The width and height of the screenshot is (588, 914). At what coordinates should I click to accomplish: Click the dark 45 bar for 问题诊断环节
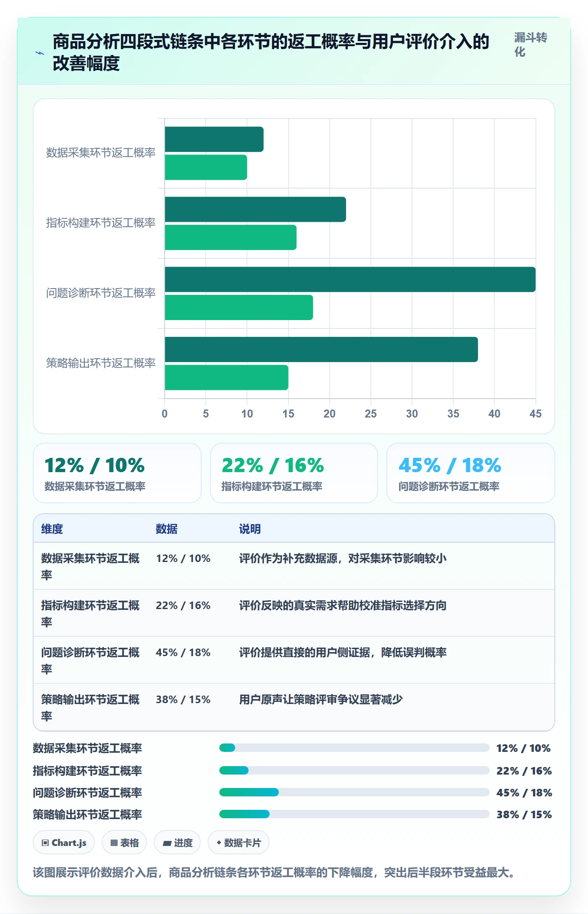tap(350, 279)
